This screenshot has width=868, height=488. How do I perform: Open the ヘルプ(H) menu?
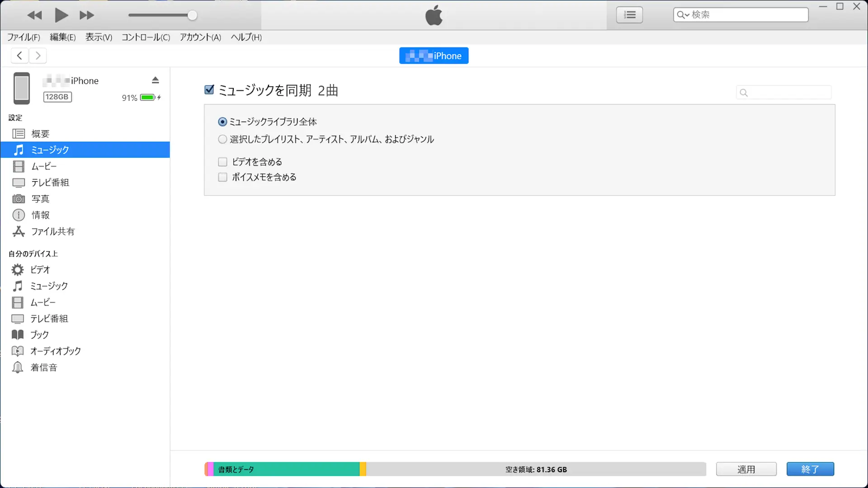tap(246, 37)
